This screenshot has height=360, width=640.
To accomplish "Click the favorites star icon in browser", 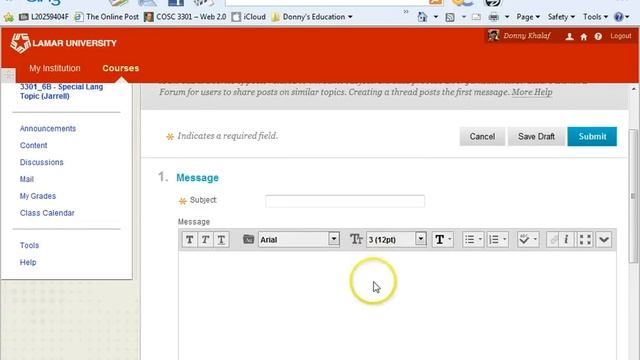I will [9, 17].
